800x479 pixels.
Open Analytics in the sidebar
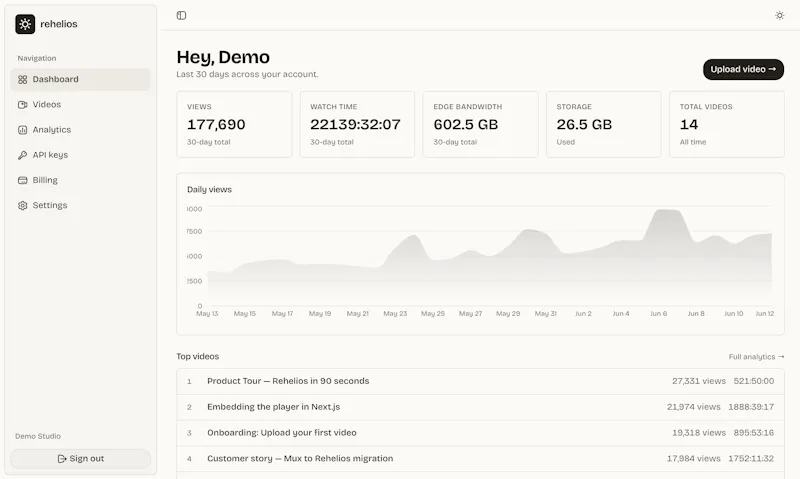[80, 130]
